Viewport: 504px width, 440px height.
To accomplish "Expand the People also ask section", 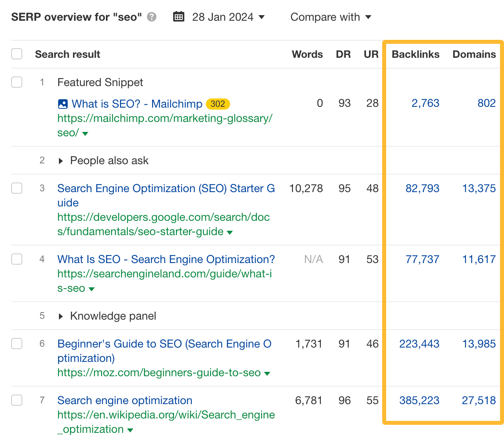I will (61, 161).
